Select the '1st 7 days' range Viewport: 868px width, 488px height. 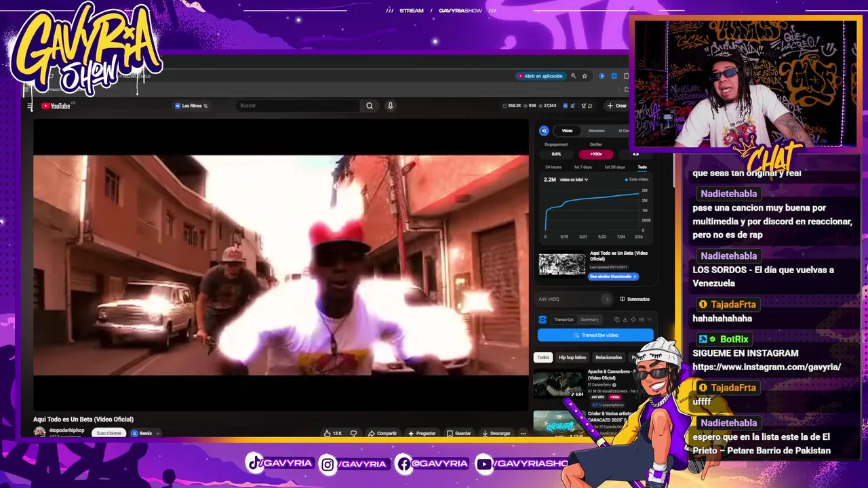click(583, 167)
